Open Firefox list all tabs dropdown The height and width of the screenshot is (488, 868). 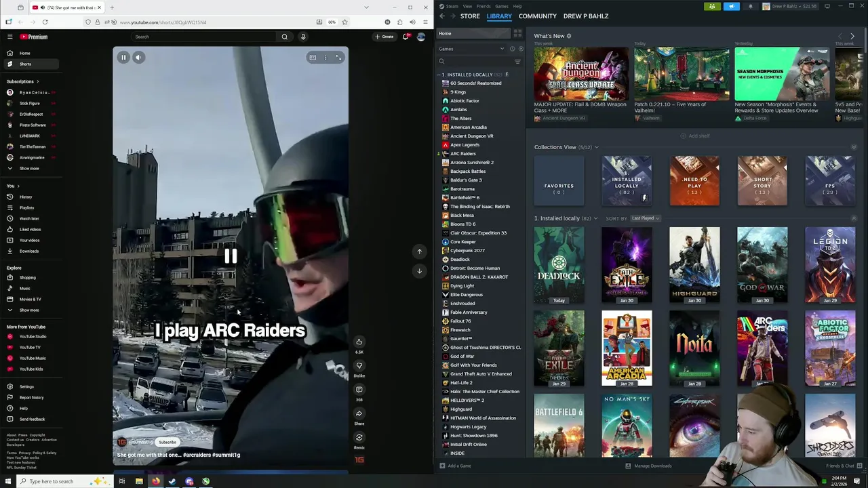coord(367,7)
